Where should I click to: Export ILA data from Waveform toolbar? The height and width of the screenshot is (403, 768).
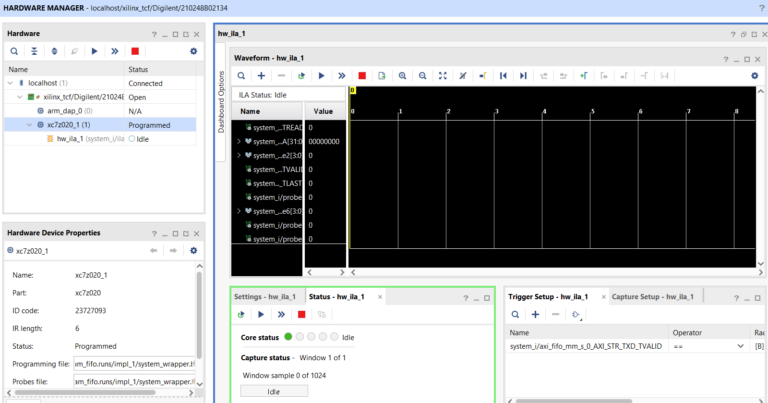[382, 76]
